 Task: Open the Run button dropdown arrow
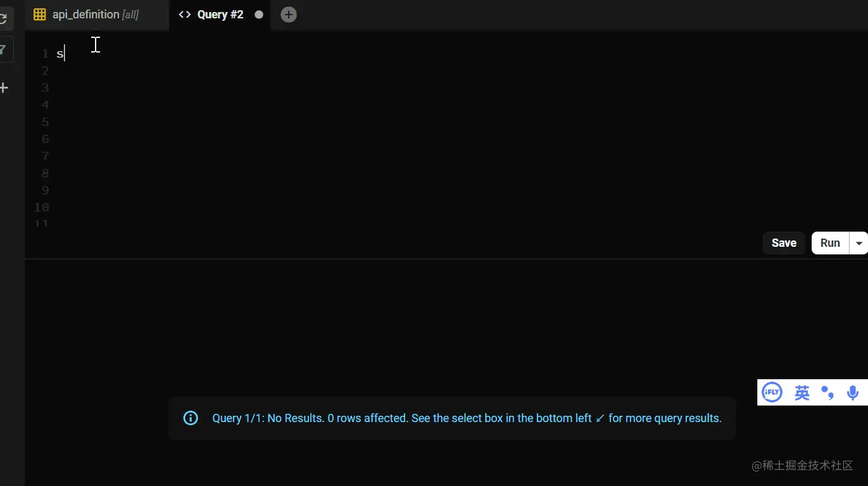tap(859, 243)
